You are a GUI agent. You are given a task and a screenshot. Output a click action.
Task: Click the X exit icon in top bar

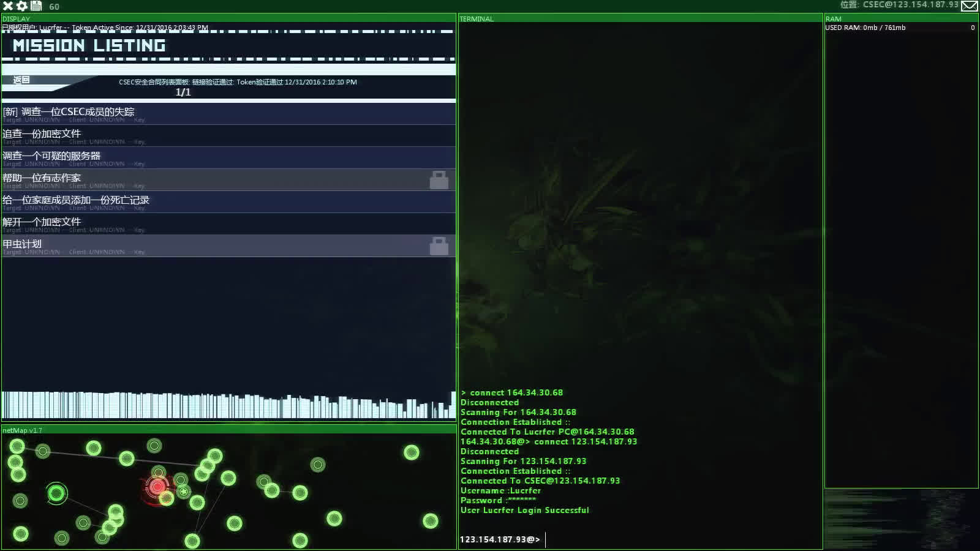(x=8, y=6)
